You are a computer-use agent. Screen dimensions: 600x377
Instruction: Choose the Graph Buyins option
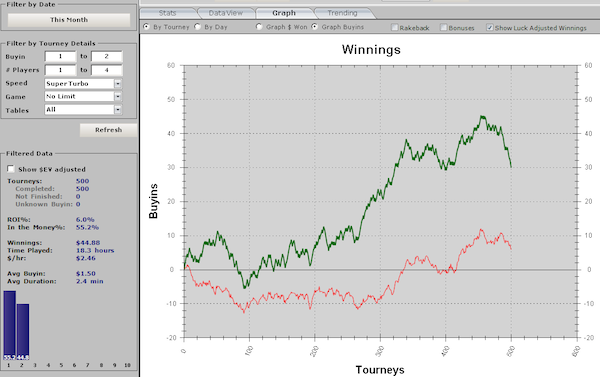coord(315,27)
